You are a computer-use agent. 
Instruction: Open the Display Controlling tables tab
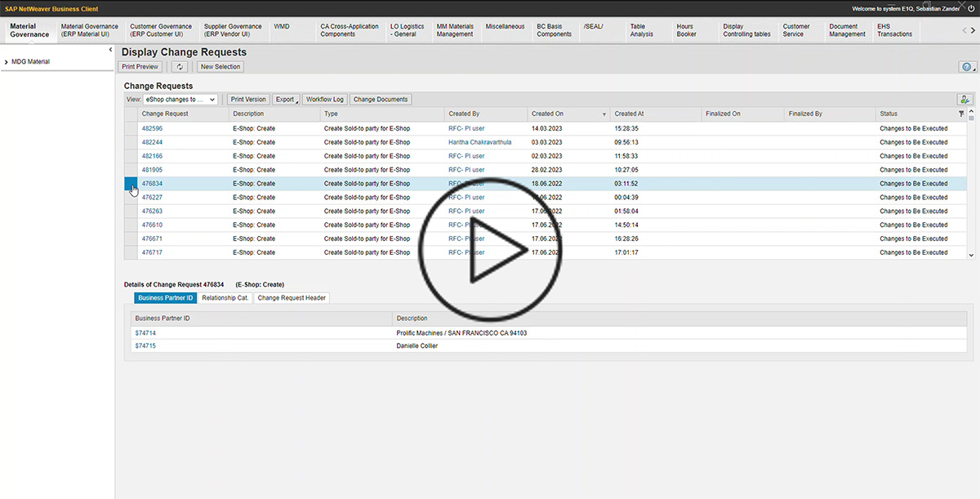point(746,30)
